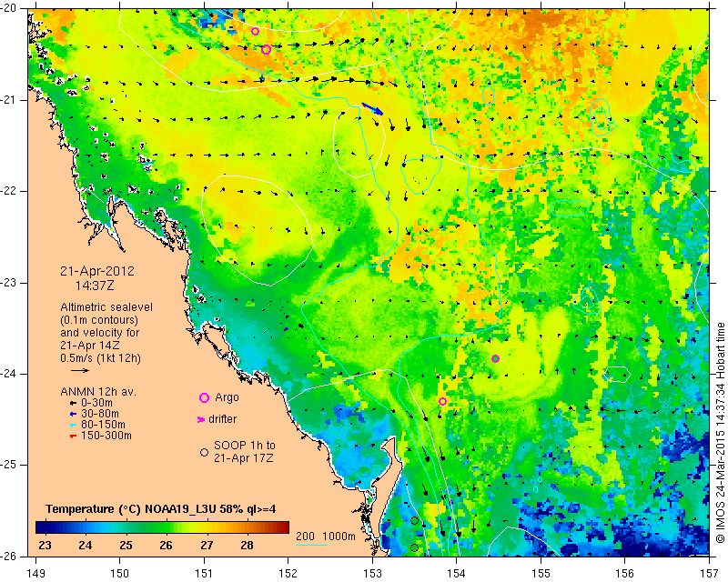Click longitude axis label 153
The width and height of the screenshot is (728, 582).
click(x=372, y=574)
